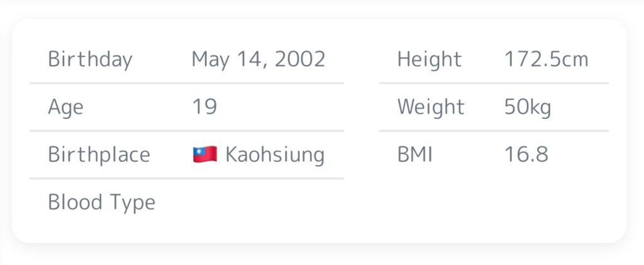The height and width of the screenshot is (265, 644).
Task: Select the 16.8 BMI value
Action: (526, 155)
